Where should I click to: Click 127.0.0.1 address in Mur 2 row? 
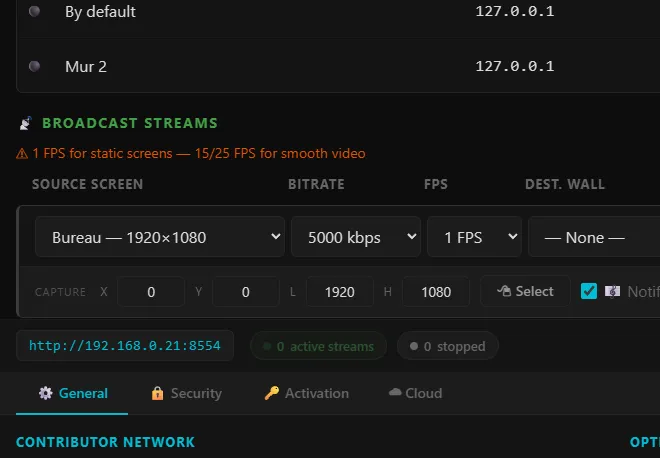[x=514, y=66]
